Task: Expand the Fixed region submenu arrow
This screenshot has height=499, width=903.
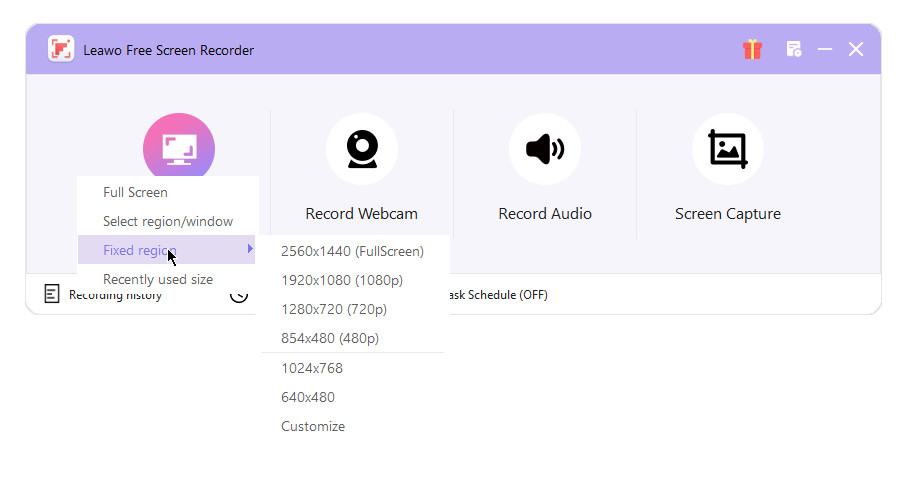Action: (x=250, y=250)
